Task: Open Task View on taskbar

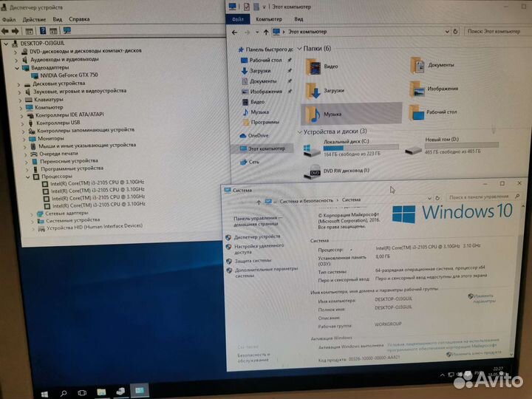Action: point(82,393)
